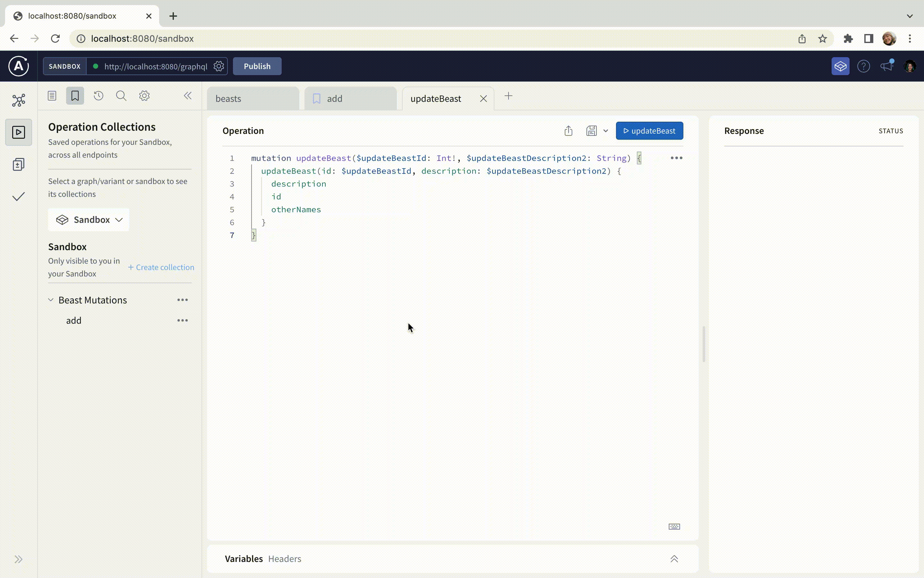
Task: Click the otherNames field on line 5
Action: tap(296, 209)
